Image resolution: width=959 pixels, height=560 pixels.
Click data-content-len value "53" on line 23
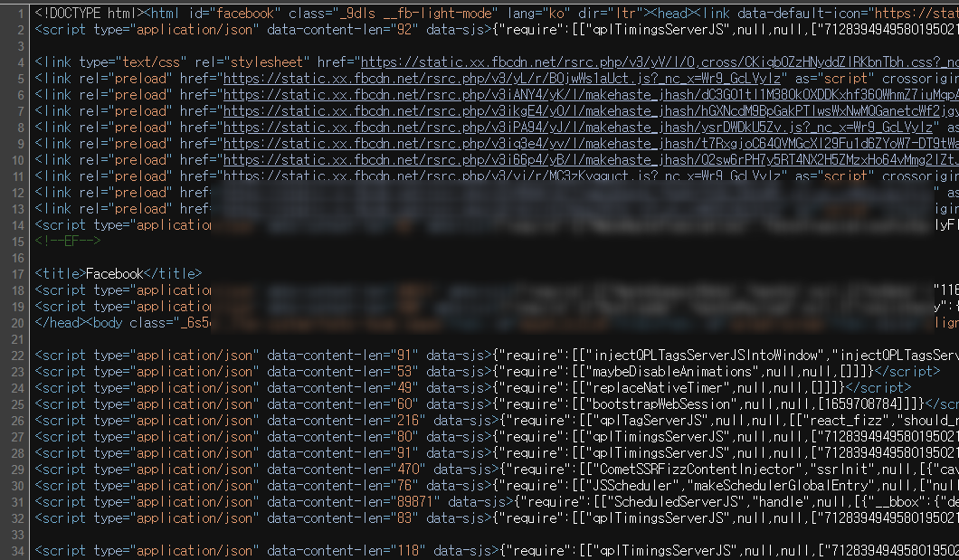(x=404, y=372)
